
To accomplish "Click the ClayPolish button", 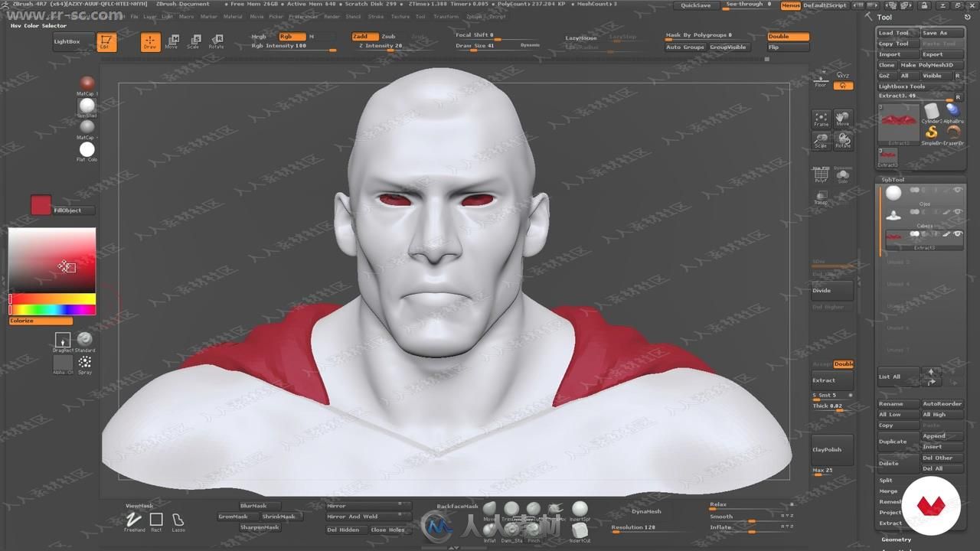I will coord(832,450).
